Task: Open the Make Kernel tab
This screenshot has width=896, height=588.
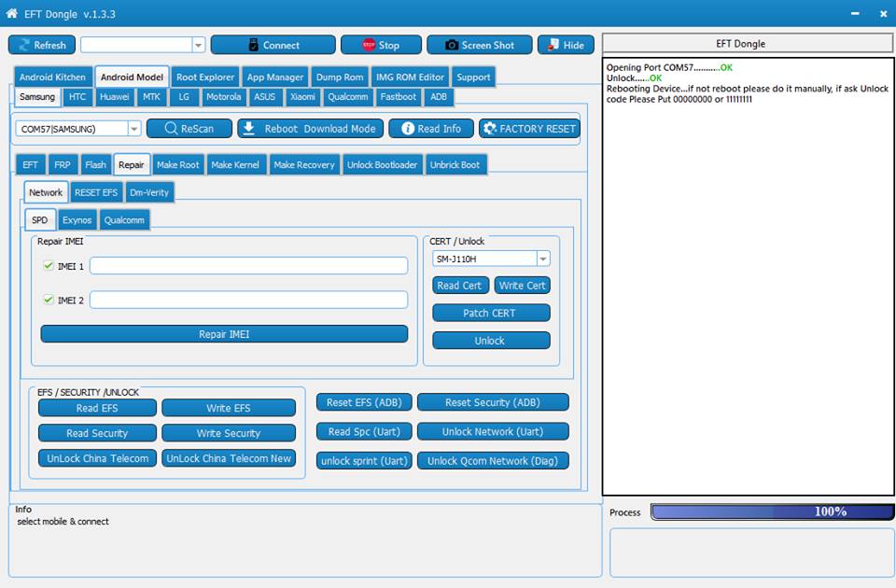Action: pyautogui.click(x=235, y=164)
